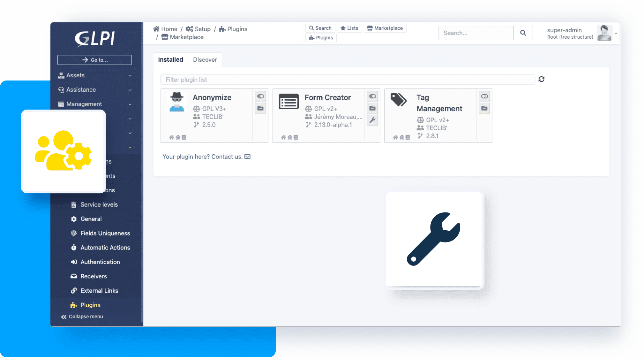Disable the Form Creator plugin toggle
Screen dimensions: 644x361
(372, 96)
